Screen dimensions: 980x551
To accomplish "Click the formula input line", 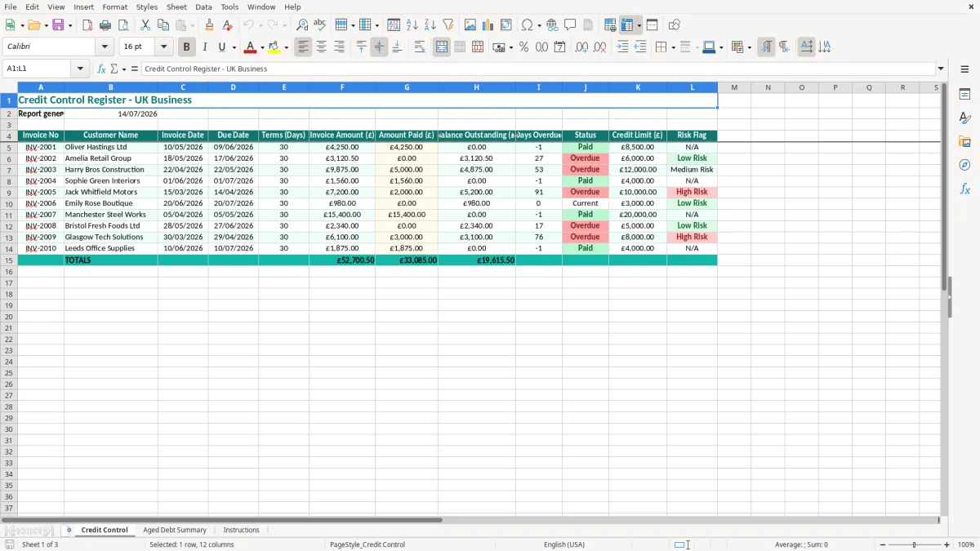I will coord(538,69).
